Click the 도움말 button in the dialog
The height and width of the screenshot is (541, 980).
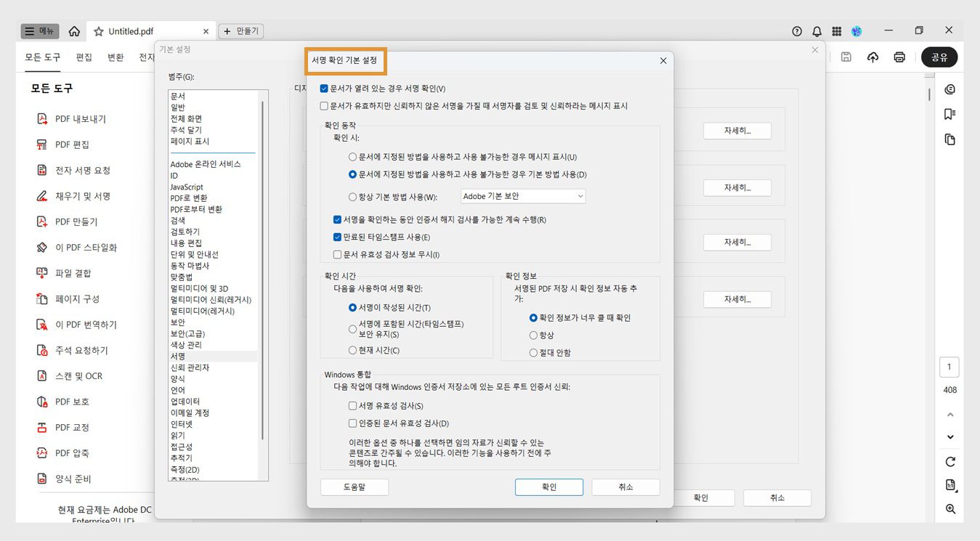pyautogui.click(x=355, y=487)
